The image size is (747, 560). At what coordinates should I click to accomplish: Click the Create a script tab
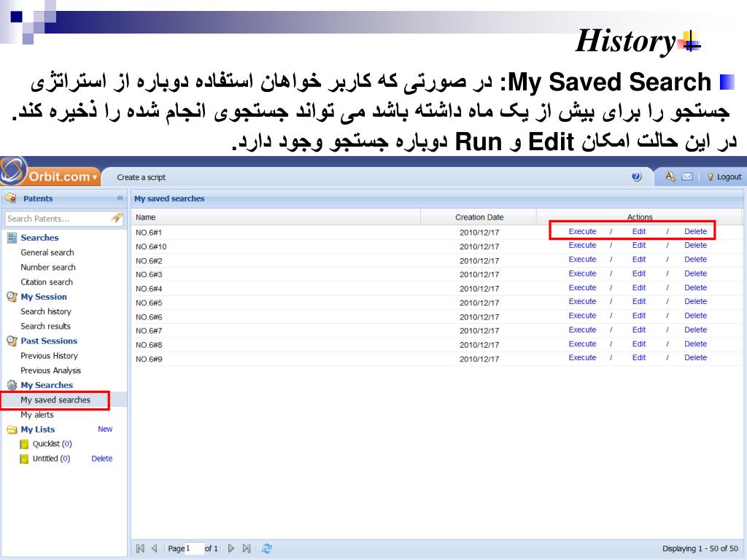141,177
